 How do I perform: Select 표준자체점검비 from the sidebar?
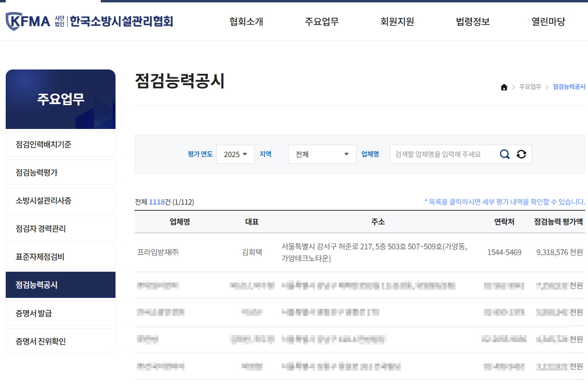(x=60, y=257)
